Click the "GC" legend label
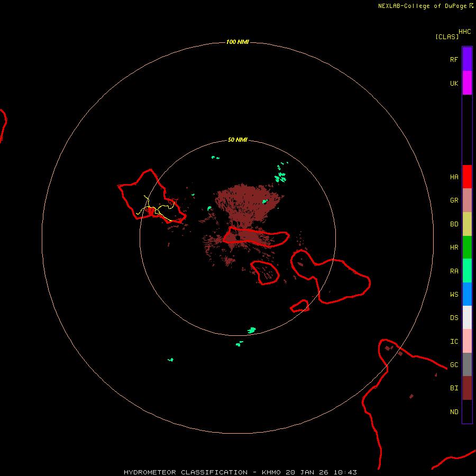 click(x=454, y=365)
